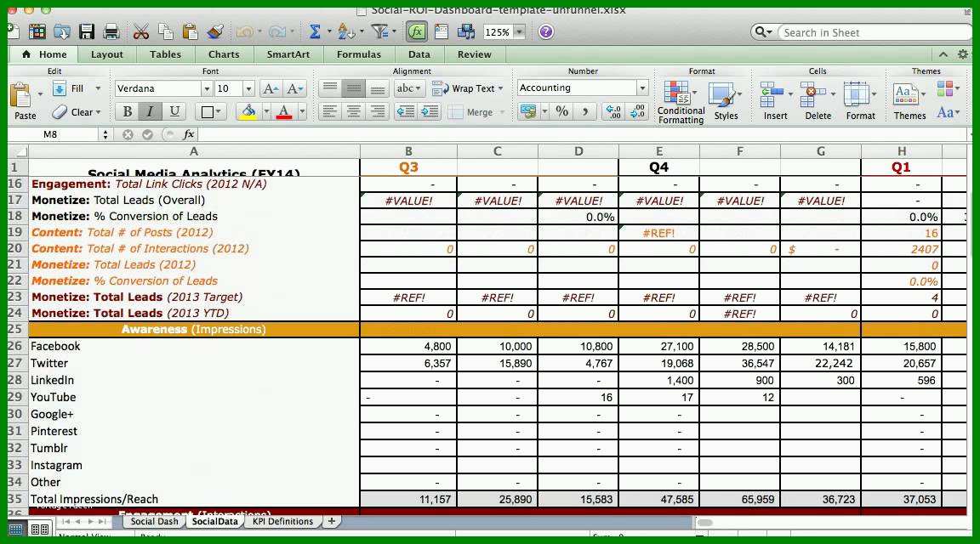980x544 pixels.
Task: Open the Social Dash sheet tab
Action: point(154,521)
